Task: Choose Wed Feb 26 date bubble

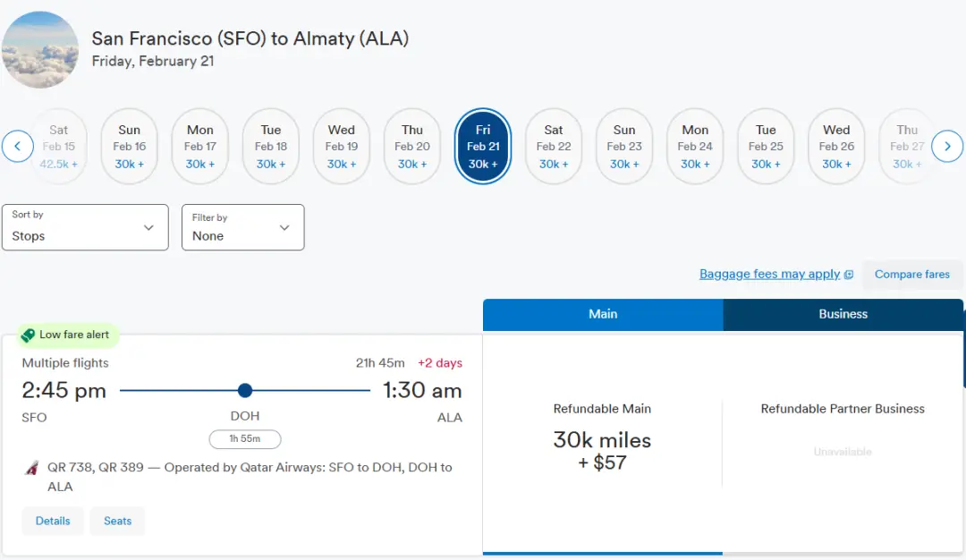Action: (836, 146)
